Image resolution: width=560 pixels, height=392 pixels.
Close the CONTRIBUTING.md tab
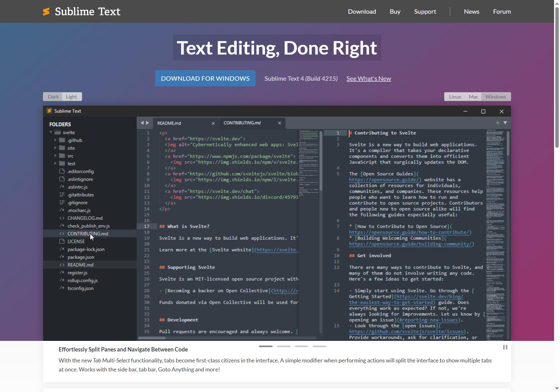[280, 123]
